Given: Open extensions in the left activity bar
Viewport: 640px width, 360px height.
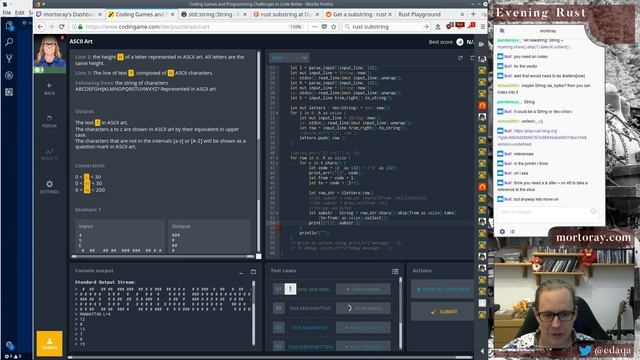Looking at the screenshot, I should [x=9, y=92].
